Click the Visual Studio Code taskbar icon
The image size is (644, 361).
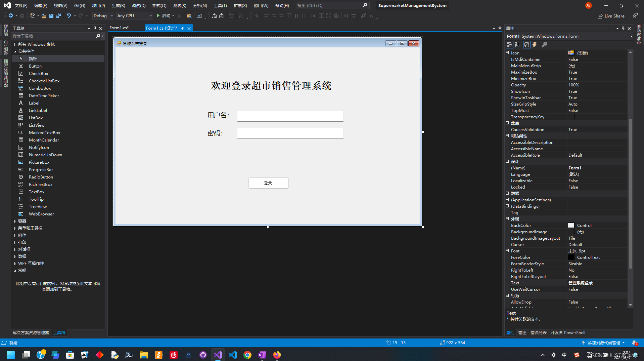(233, 355)
